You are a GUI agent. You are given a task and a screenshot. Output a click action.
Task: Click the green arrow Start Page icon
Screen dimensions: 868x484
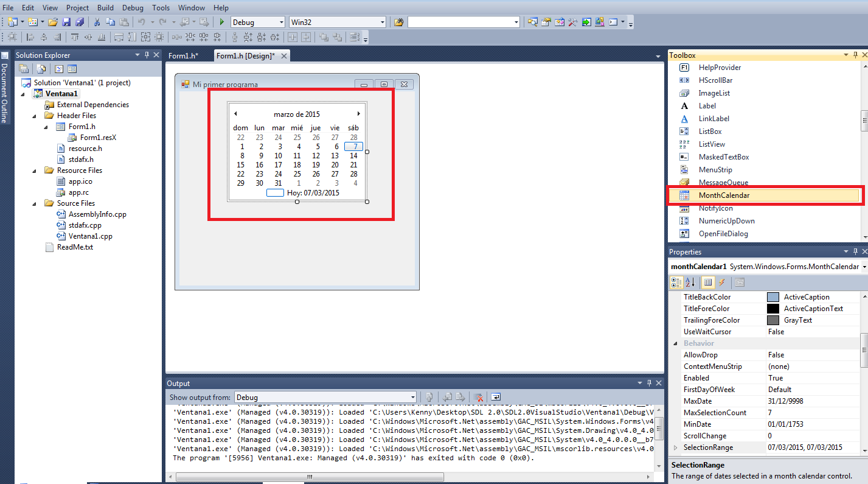click(586, 22)
